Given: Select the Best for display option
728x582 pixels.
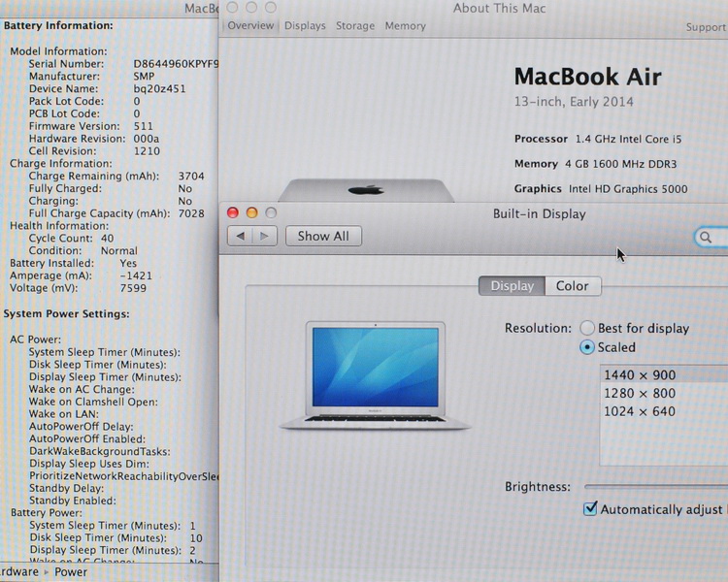Looking at the screenshot, I should [x=587, y=328].
